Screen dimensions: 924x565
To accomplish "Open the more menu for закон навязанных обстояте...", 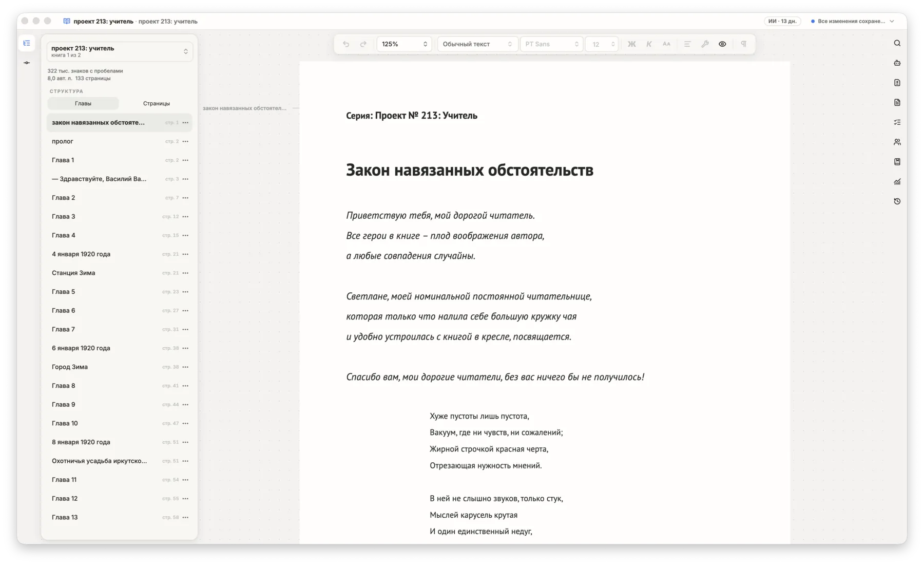I will click(x=185, y=123).
